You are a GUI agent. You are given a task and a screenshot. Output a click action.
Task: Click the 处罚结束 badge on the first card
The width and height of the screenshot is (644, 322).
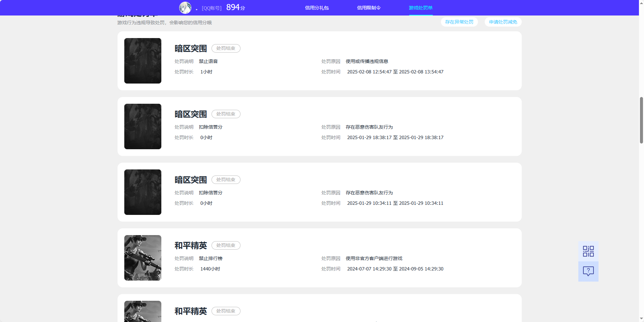tap(226, 48)
